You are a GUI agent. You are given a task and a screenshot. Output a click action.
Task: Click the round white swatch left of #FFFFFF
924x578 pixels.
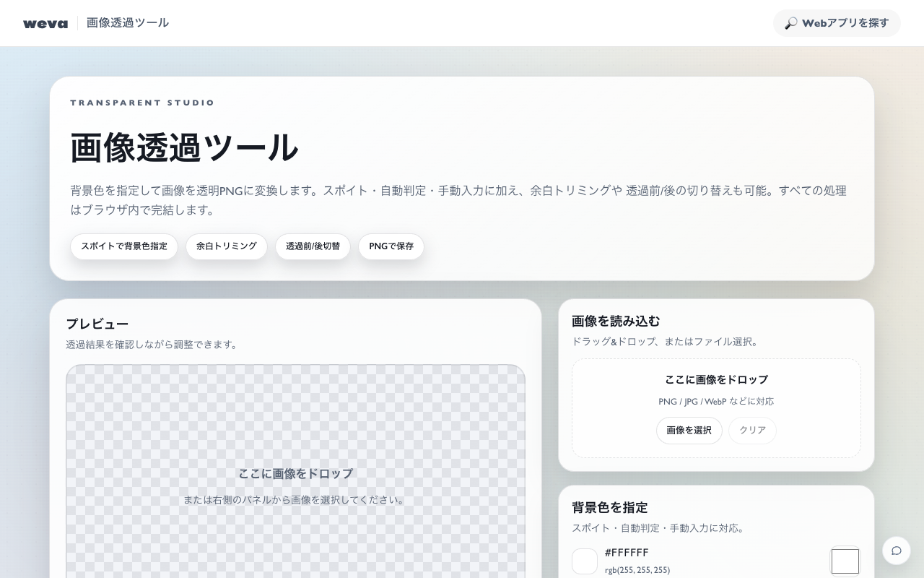585,561
